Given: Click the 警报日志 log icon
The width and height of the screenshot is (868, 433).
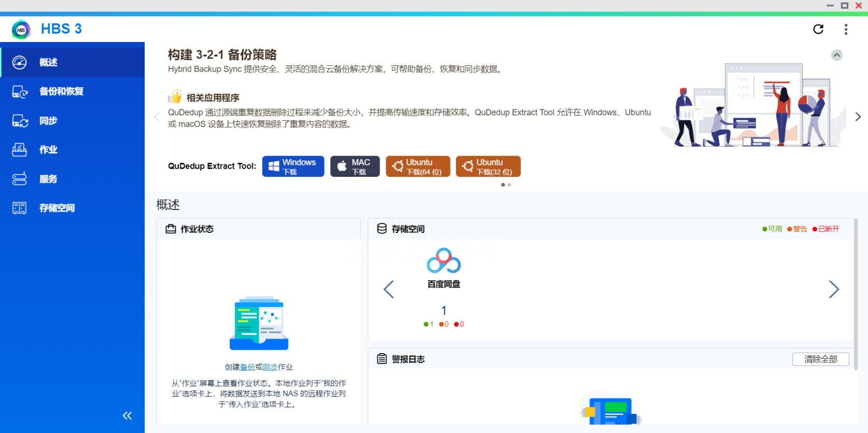Looking at the screenshot, I should pos(382,359).
